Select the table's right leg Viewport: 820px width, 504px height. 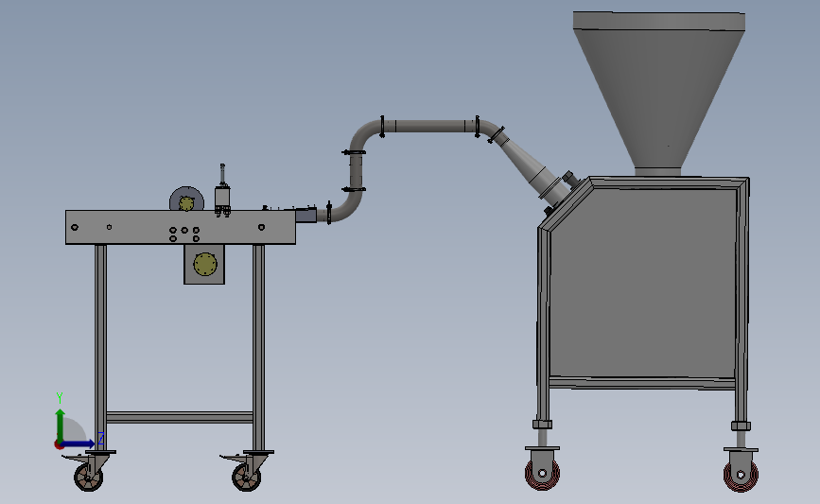tap(258, 348)
